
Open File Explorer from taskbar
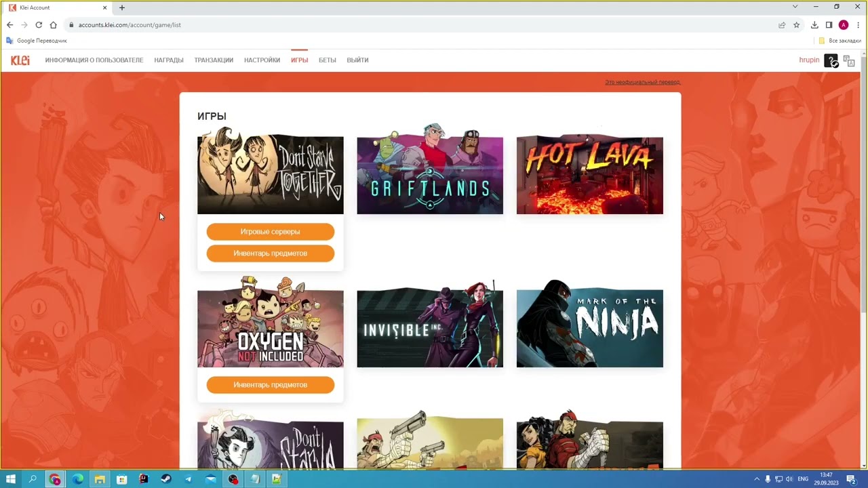pos(100,479)
